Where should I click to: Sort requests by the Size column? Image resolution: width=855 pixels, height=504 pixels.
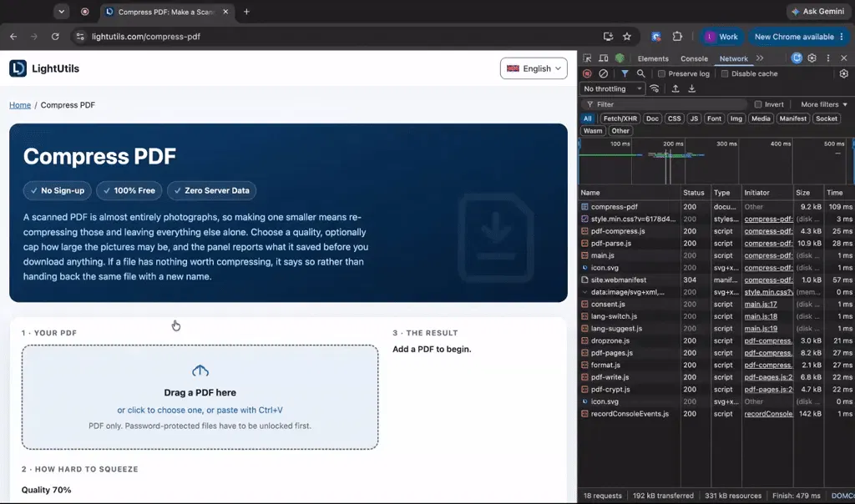pyautogui.click(x=808, y=192)
